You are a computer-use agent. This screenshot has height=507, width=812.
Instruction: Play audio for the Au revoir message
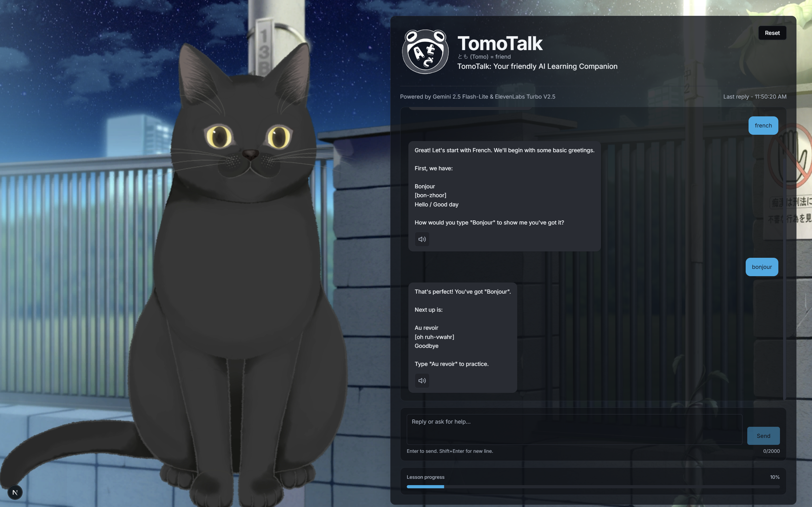pos(422,380)
